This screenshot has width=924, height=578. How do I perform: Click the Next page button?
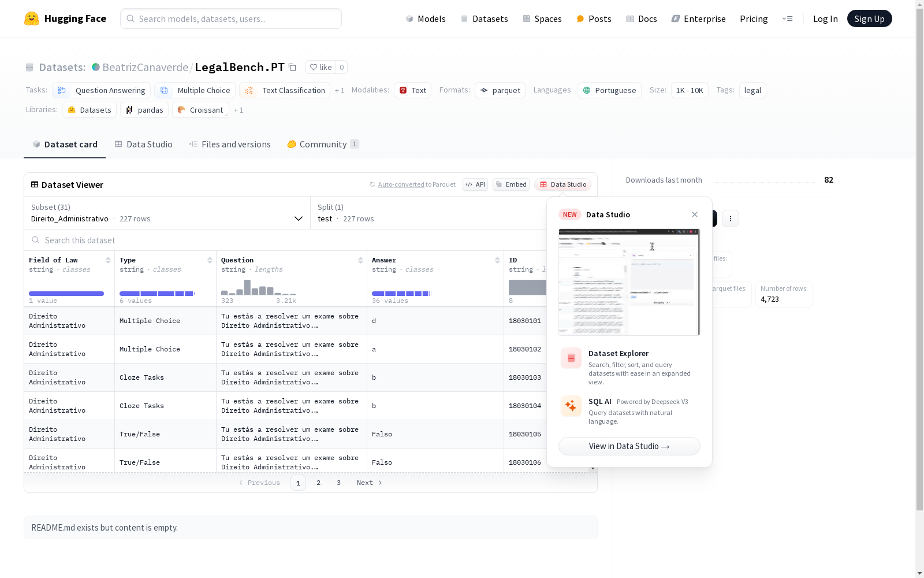tap(370, 483)
